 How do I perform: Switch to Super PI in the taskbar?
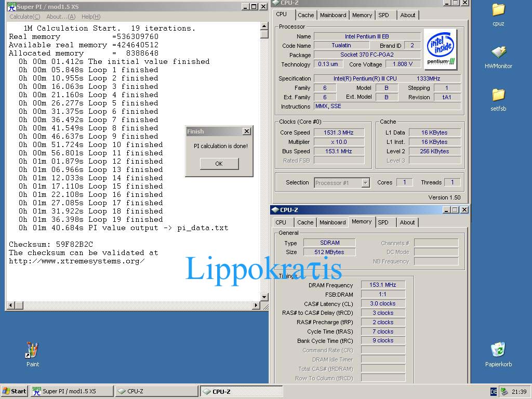(x=72, y=391)
